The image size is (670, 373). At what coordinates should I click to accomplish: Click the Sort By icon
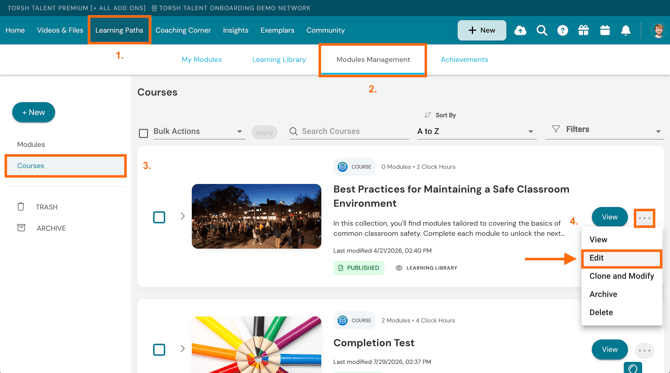pos(427,115)
